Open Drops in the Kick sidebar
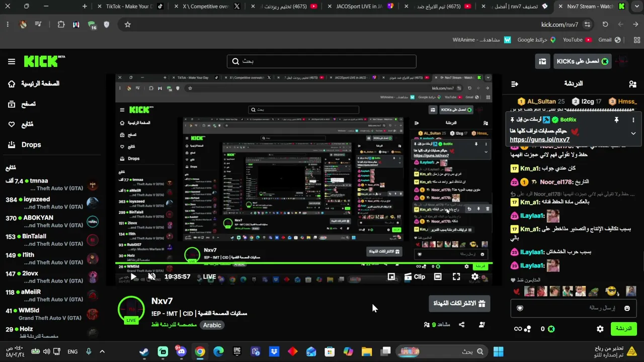 coord(24,145)
